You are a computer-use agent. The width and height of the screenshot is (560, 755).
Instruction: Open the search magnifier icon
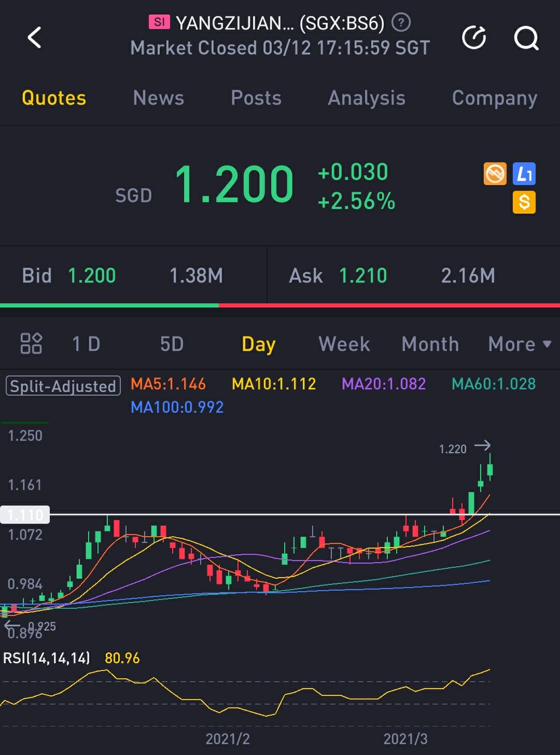(x=526, y=38)
